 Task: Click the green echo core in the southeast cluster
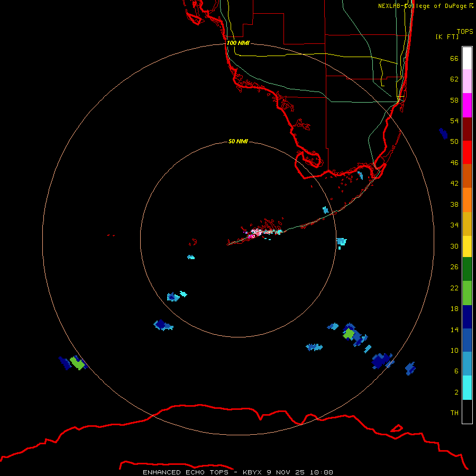click(x=349, y=334)
